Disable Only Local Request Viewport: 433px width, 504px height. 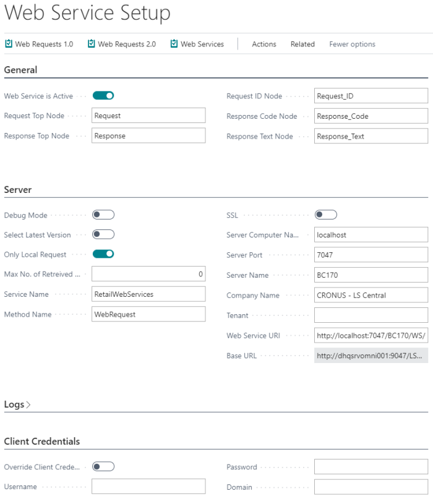tap(103, 254)
